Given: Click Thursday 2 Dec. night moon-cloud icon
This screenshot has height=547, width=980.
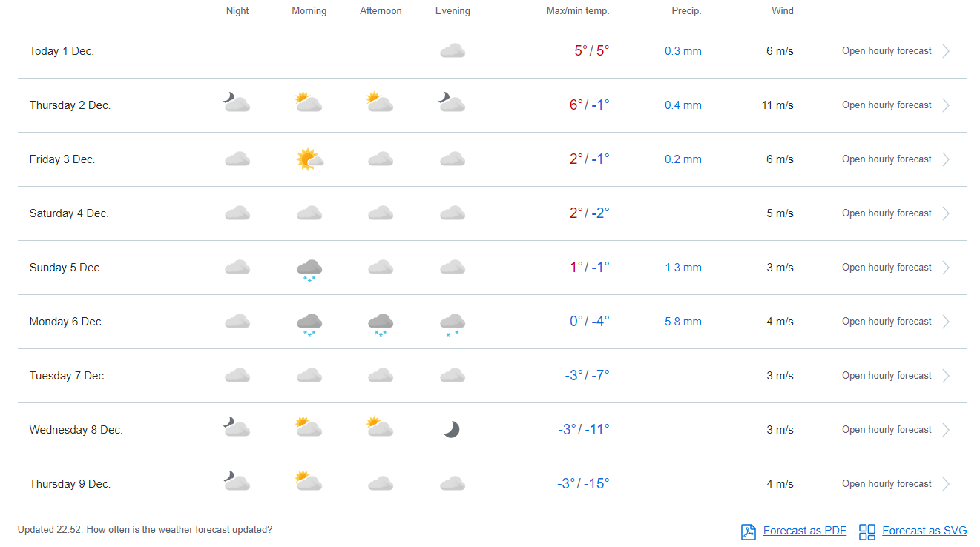Looking at the screenshot, I should click(x=237, y=103).
